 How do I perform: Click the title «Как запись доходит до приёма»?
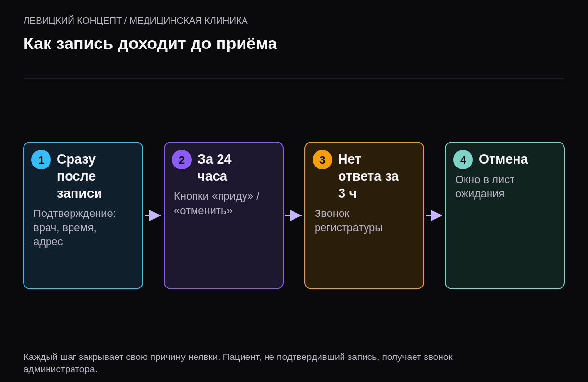[150, 43]
